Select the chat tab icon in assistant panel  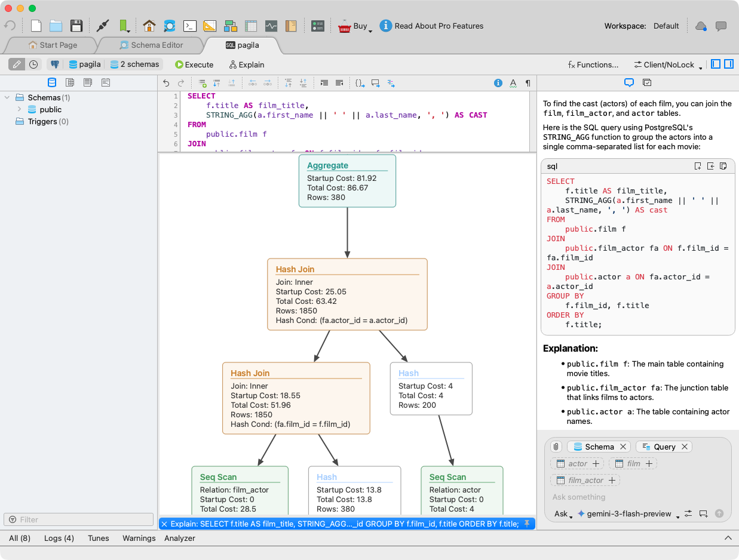[x=629, y=82]
